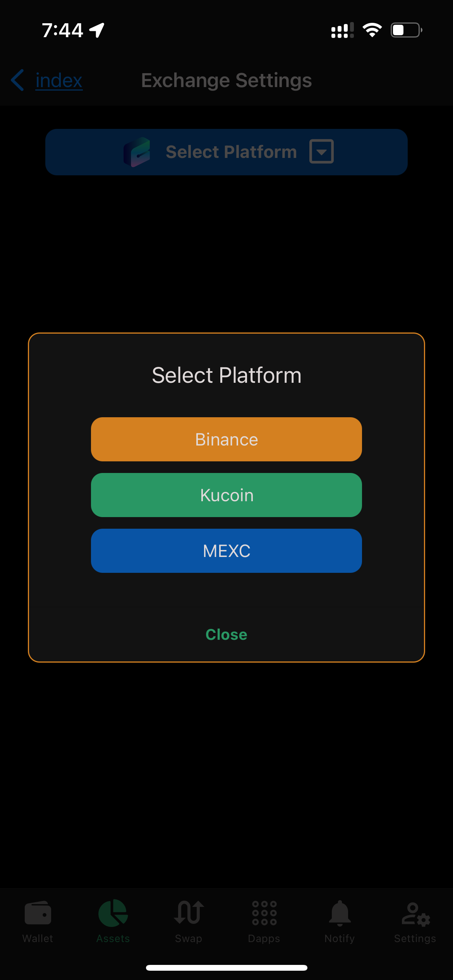Tap the Wi-Fi status icon

(372, 30)
